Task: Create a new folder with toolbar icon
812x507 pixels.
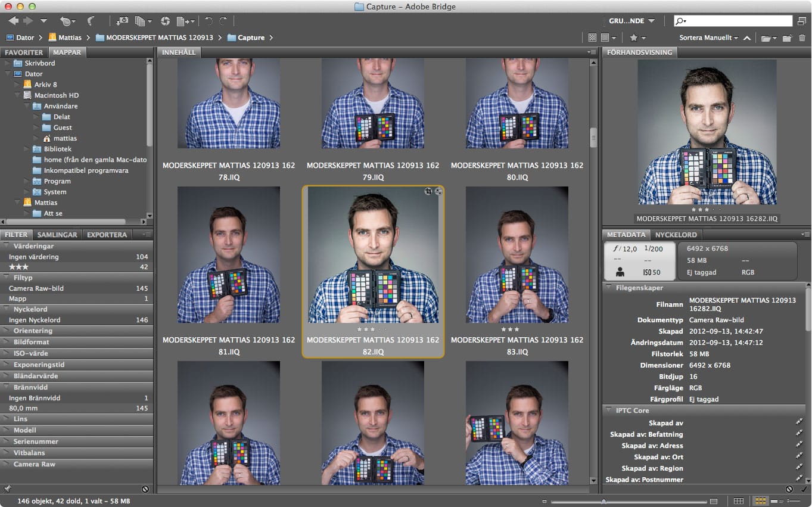Action: (787, 38)
